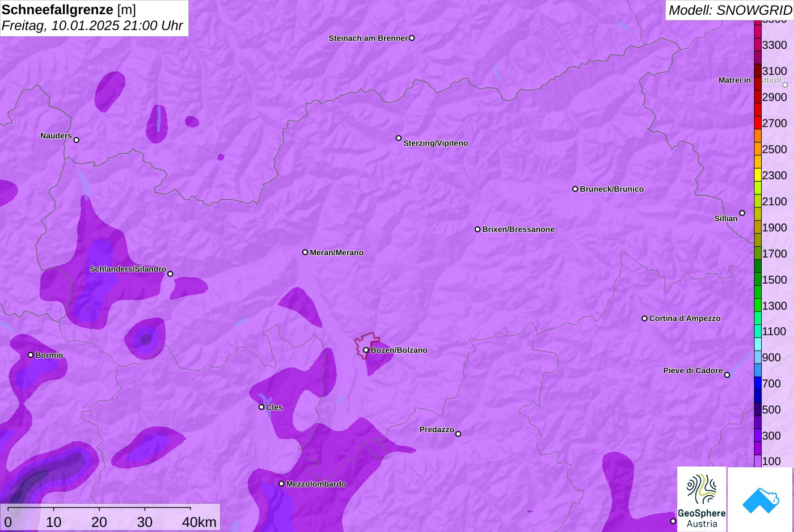Click the 500 legend value
794x532 pixels.
click(x=771, y=409)
